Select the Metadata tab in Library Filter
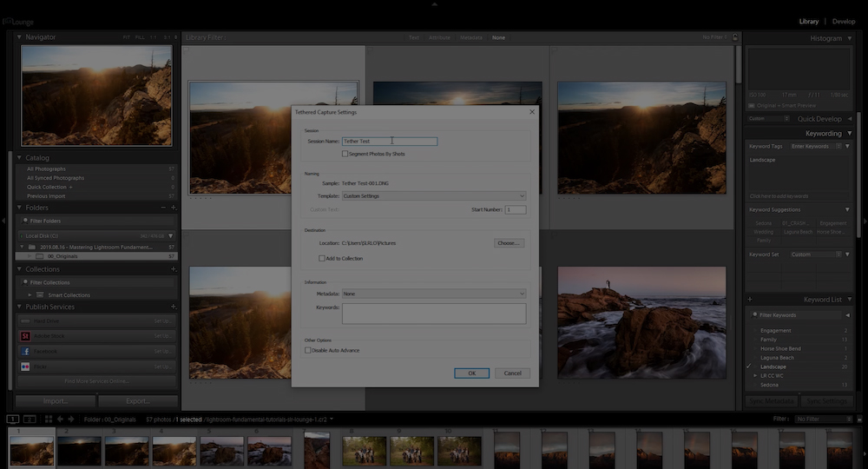This screenshot has width=868, height=469. click(x=471, y=37)
